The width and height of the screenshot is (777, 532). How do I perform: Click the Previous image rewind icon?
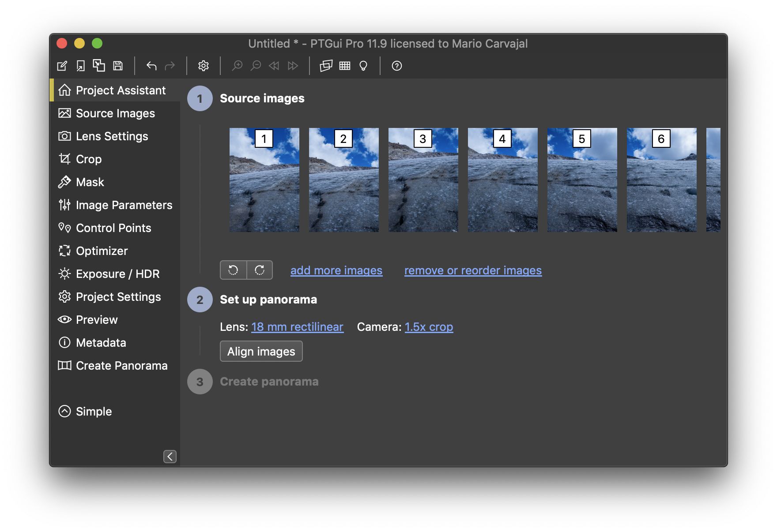coord(274,66)
